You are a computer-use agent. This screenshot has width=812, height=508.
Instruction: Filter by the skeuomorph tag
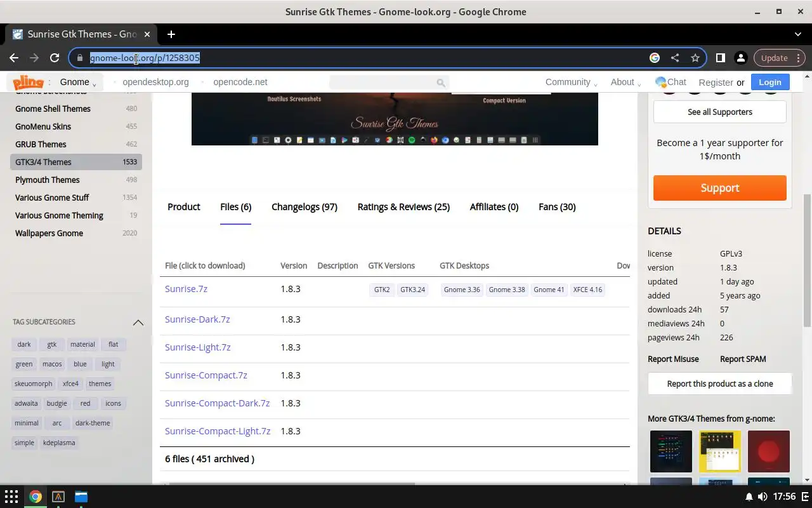[34, 384]
